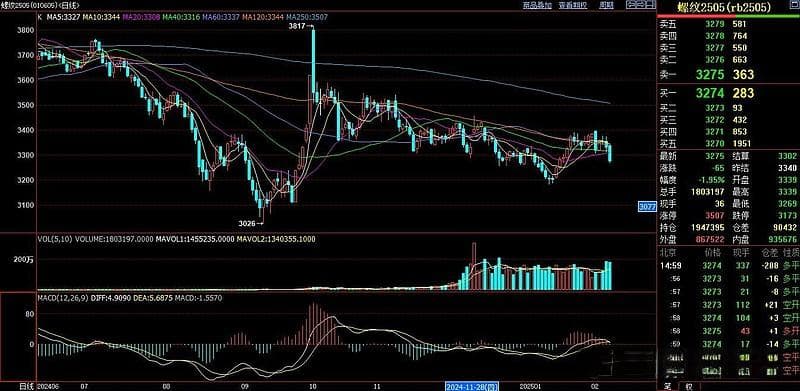The width and height of the screenshot is (800, 391).
Task: Click the tick row with volume 112
Action: pyautogui.click(x=729, y=305)
